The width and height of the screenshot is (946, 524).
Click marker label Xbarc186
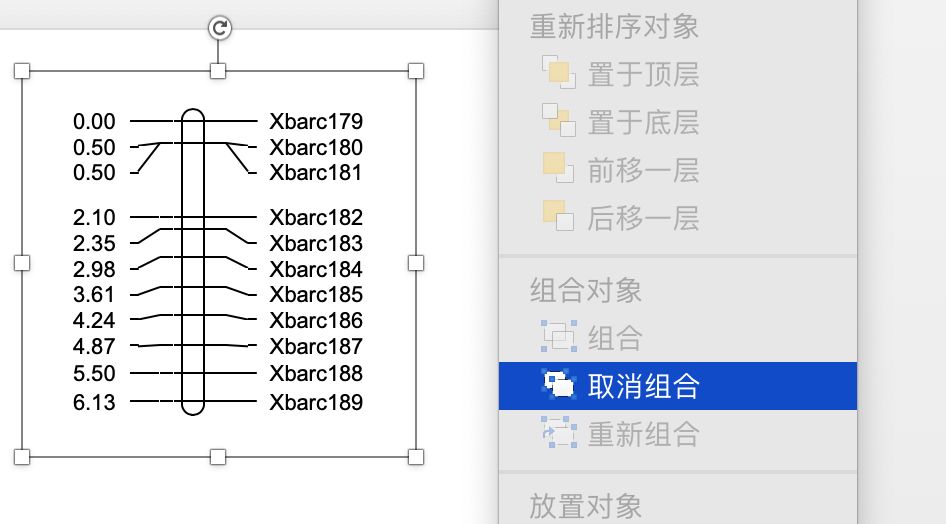pos(316,320)
